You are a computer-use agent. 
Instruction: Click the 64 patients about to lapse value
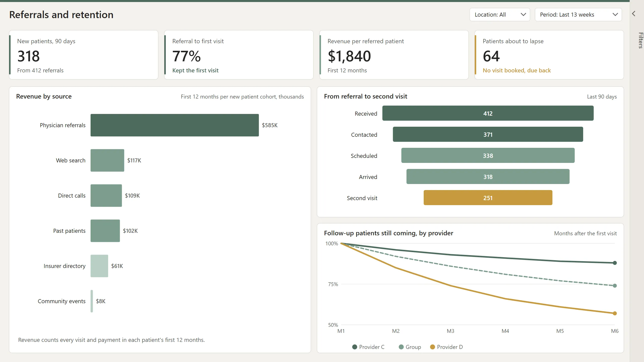pyautogui.click(x=491, y=56)
